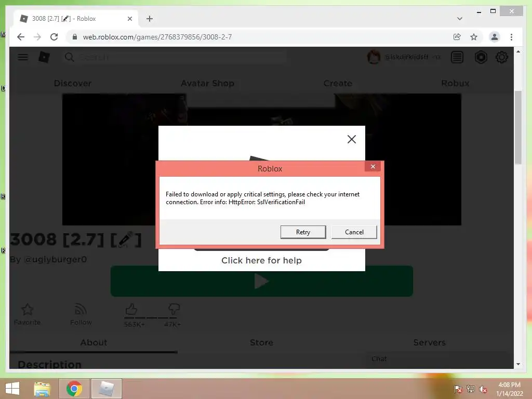Switch to the Servers tab

click(429, 342)
